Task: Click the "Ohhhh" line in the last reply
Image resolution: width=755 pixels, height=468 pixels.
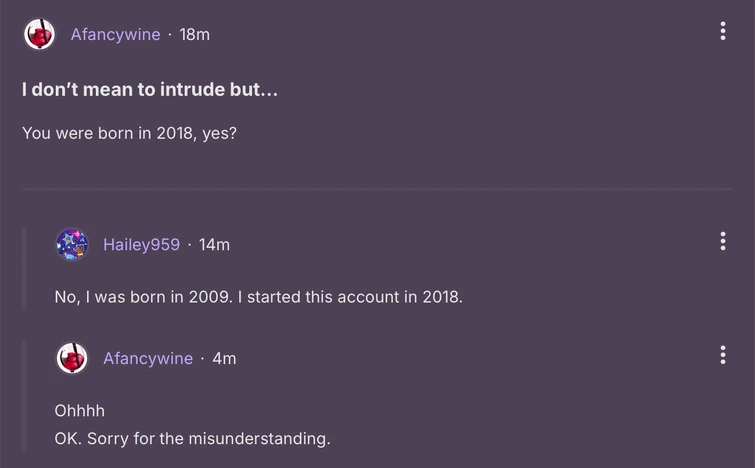Action: (79, 411)
